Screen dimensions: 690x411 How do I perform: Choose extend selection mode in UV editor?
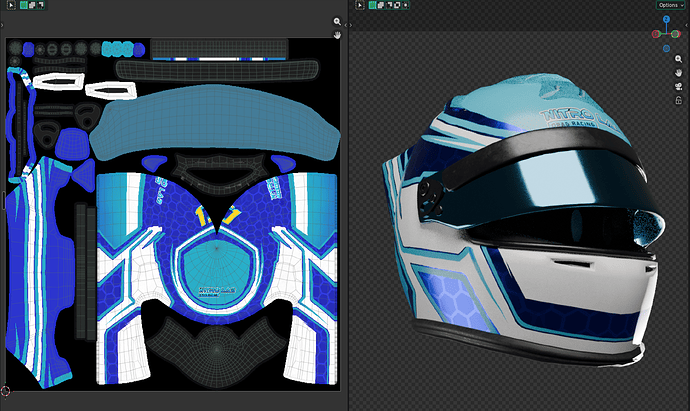pos(32,5)
